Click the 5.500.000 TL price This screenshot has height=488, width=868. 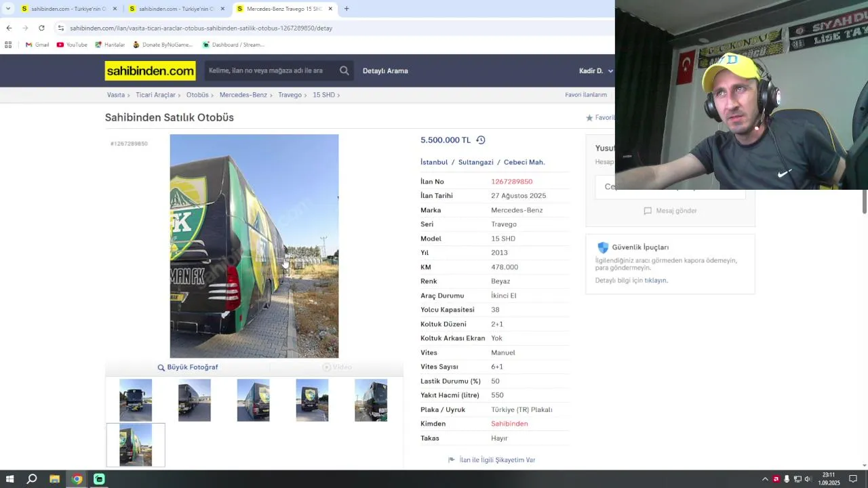[446, 140]
